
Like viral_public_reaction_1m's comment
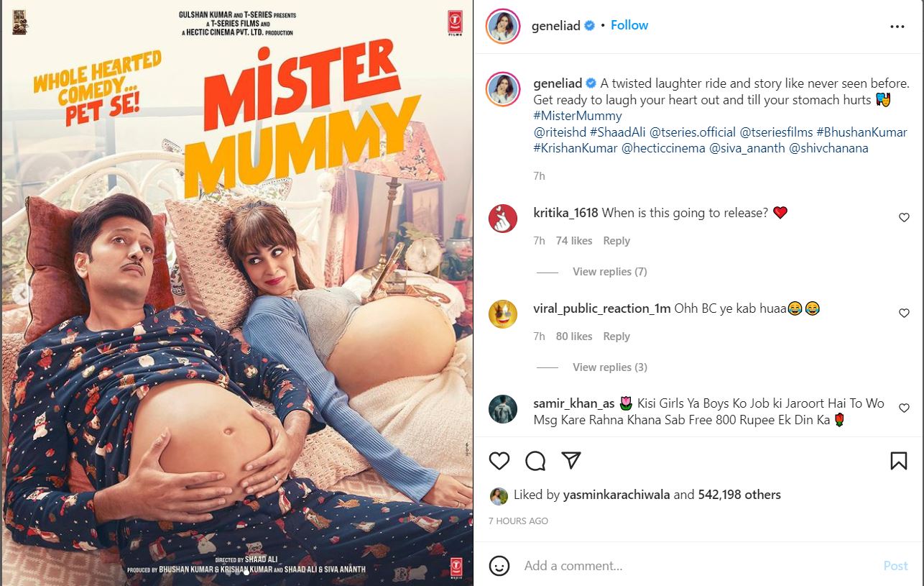(905, 313)
